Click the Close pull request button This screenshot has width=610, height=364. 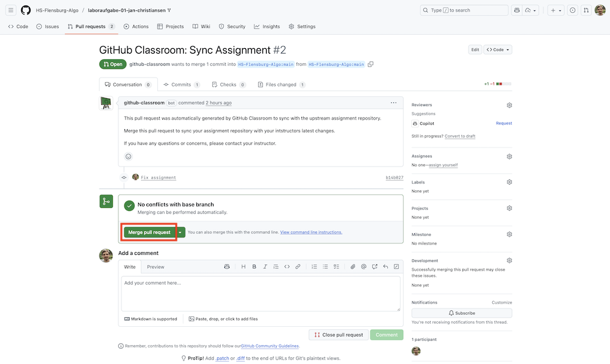pyautogui.click(x=339, y=335)
